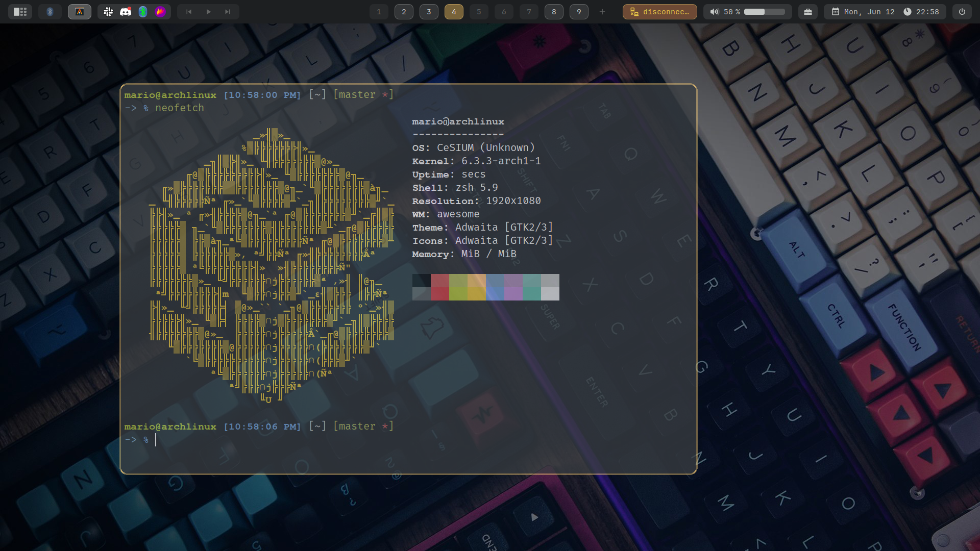
Task: Click the purple flame tray icon
Action: pyautogui.click(x=160, y=12)
